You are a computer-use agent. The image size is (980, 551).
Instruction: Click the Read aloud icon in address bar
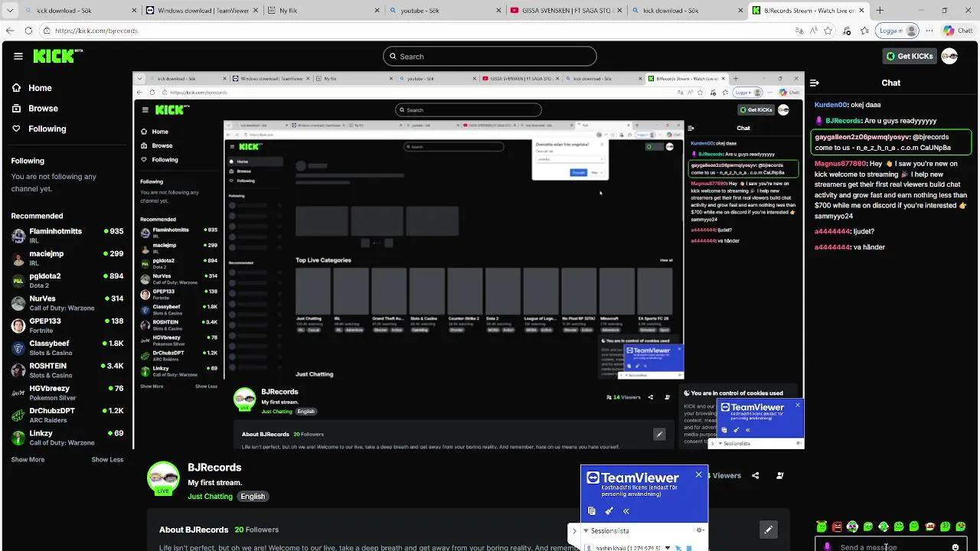[x=813, y=31]
